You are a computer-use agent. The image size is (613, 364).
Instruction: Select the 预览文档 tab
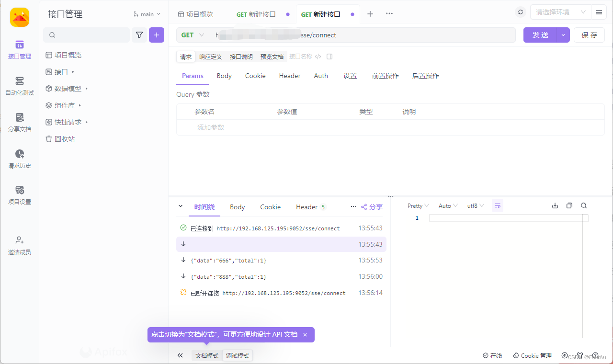tap(272, 57)
